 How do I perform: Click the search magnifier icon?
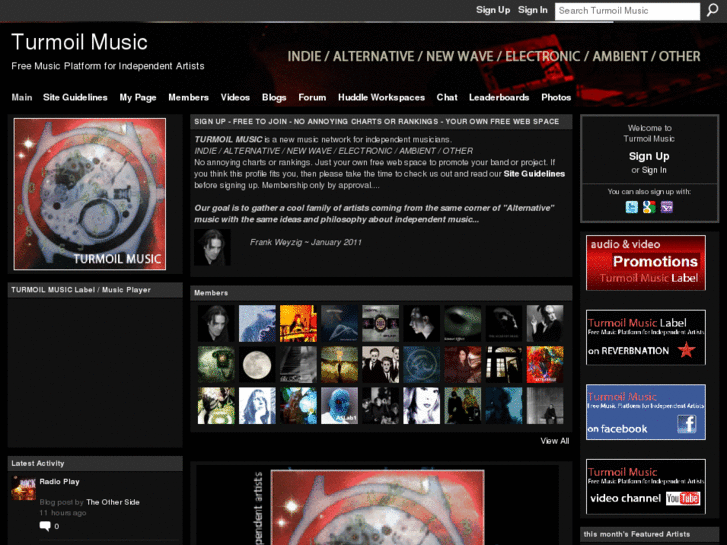[x=712, y=10]
